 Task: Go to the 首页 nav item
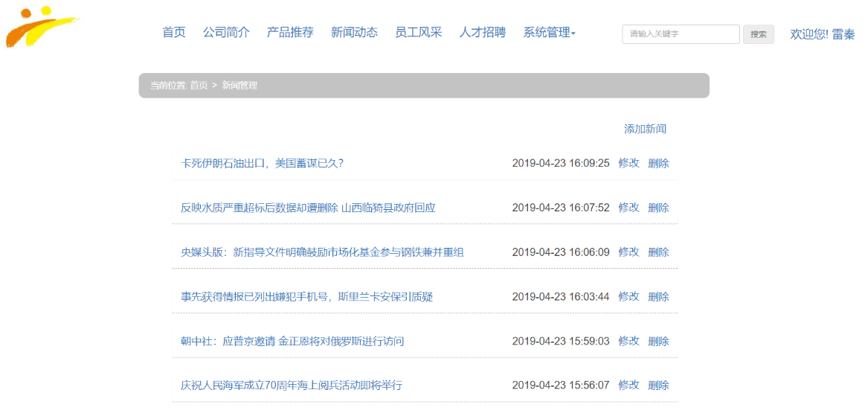tap(174, 33)
